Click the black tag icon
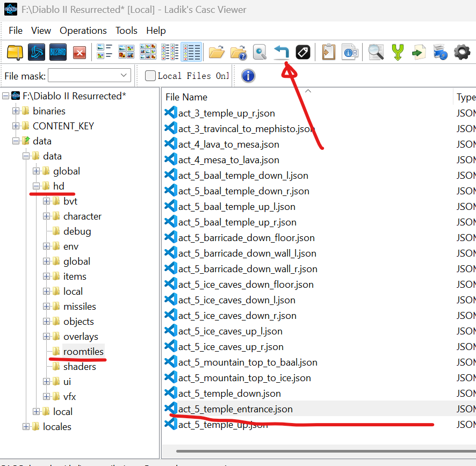 [303, 52]
